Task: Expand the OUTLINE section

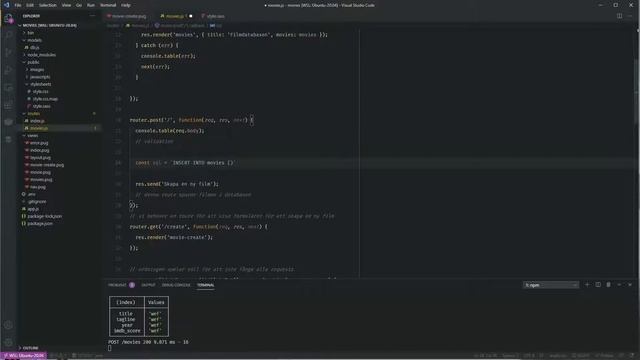Action: tap(31, 348)
